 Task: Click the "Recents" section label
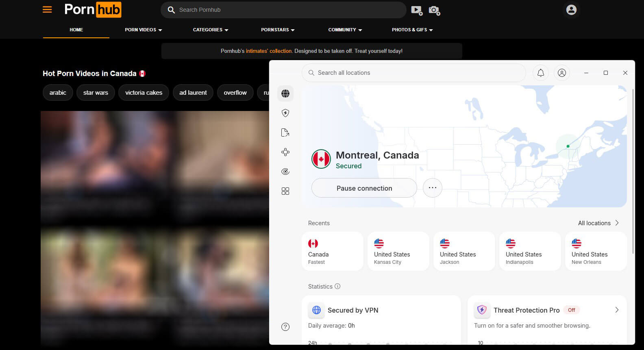coord(319,223)
